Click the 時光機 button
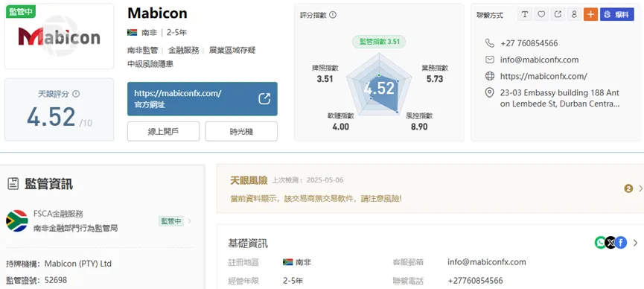This screenshot has height=289, width=644. coord(241,132)
